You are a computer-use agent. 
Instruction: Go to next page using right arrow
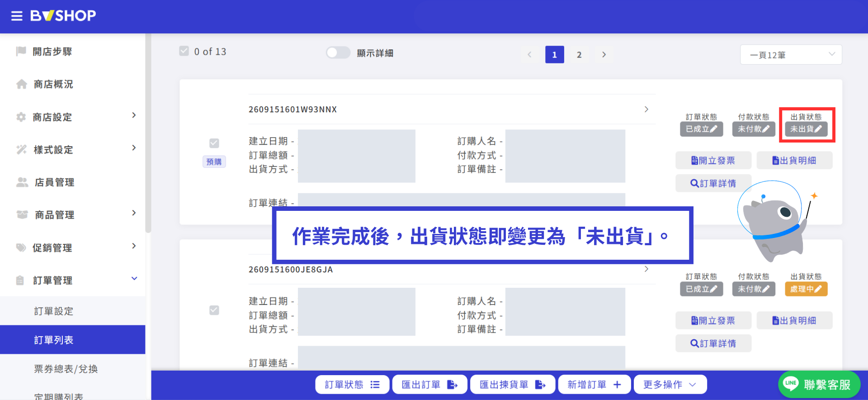pos(604,55)
